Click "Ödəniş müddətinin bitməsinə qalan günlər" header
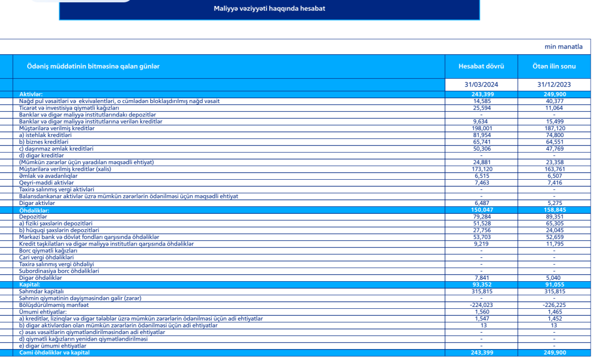 pos(93,66)
